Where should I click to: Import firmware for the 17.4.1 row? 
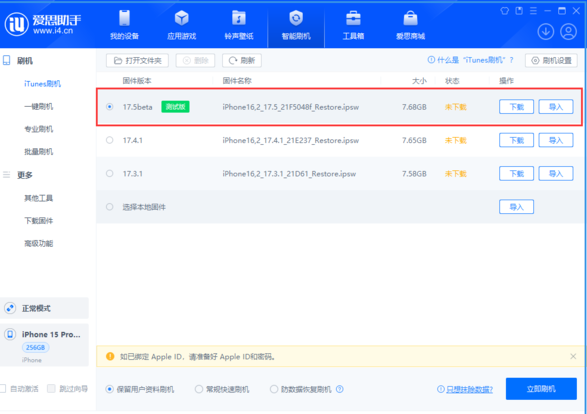tap(556, 140)
